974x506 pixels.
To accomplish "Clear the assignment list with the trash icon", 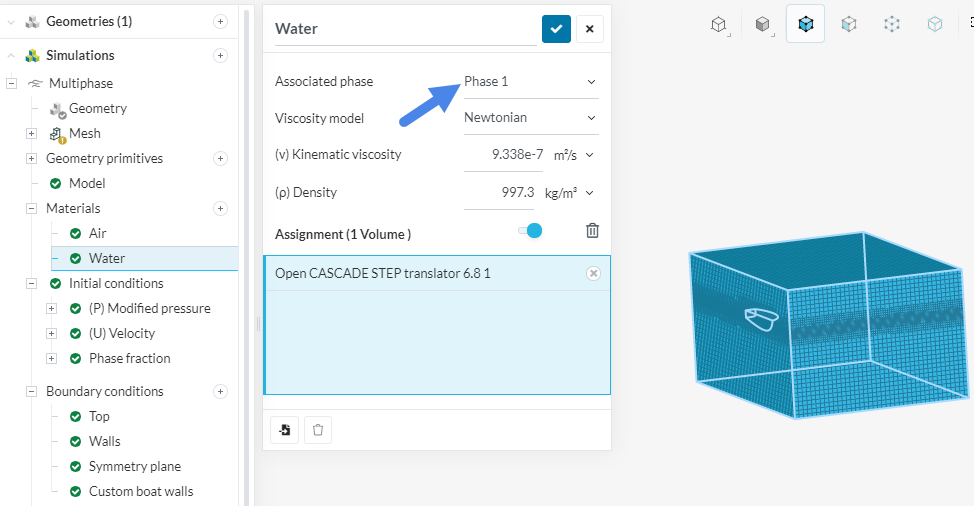I will (x=592, y=231).
